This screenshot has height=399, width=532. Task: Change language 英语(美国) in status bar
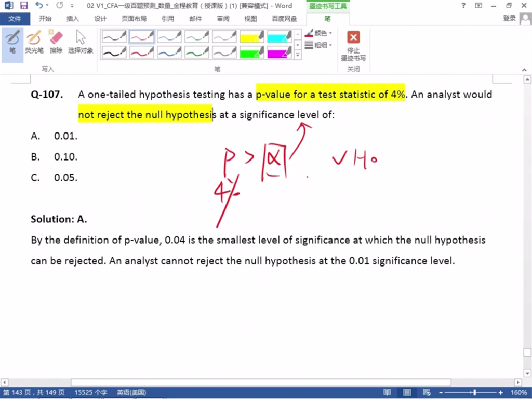pyautogui.click(x=131, y=393)
